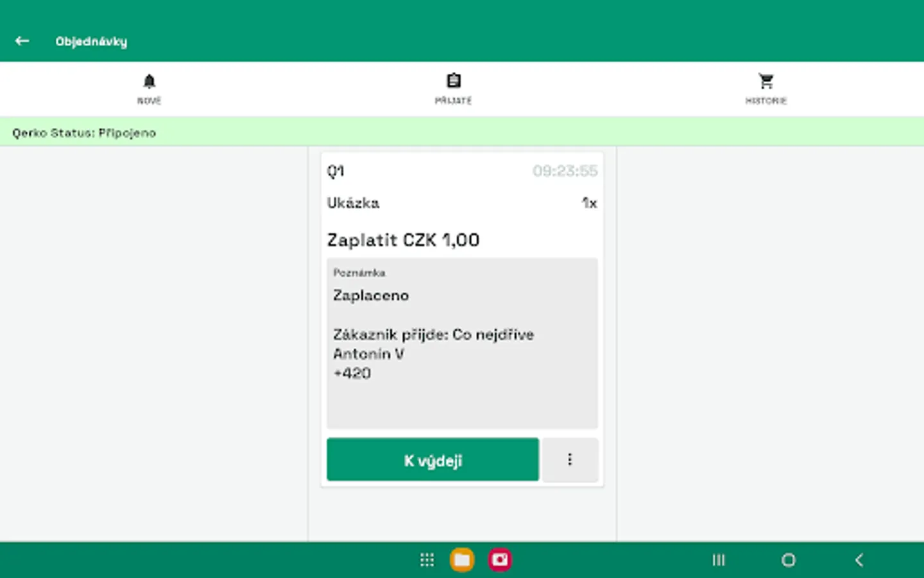Tap the Android back chevron
Screen dimensions: 924x578
pos(859,560)
